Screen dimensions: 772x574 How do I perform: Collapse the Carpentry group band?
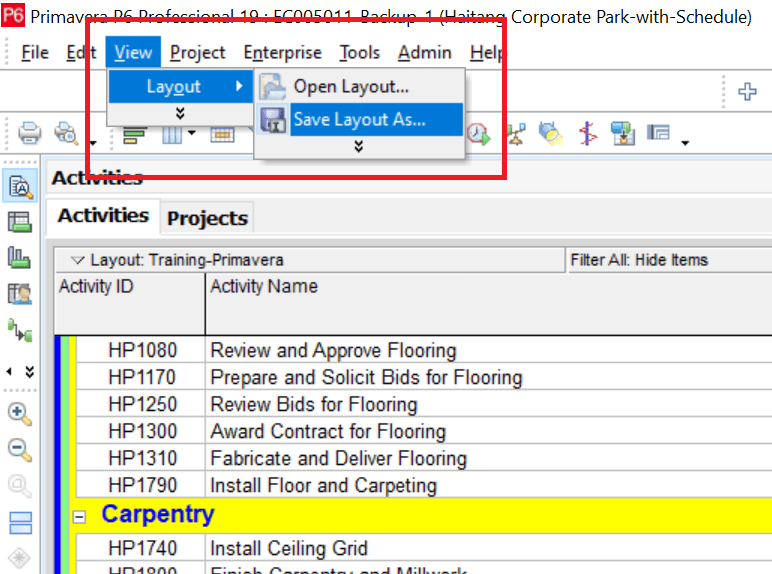click(79, 516)
